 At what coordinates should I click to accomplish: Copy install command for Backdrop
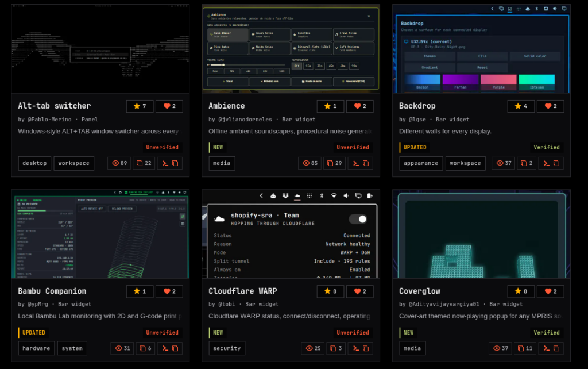click(x=551, y=163)
